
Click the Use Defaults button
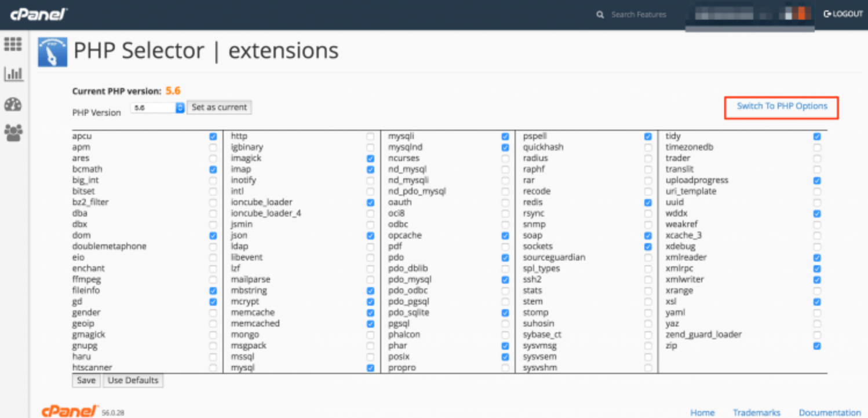point(133,380)
